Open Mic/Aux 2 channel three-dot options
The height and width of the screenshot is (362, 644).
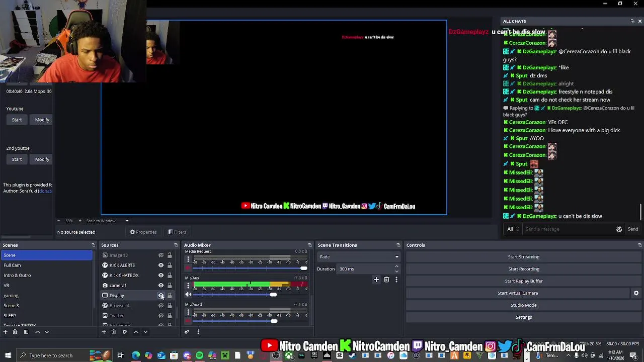pyautogui.click(x=188, y=312)
